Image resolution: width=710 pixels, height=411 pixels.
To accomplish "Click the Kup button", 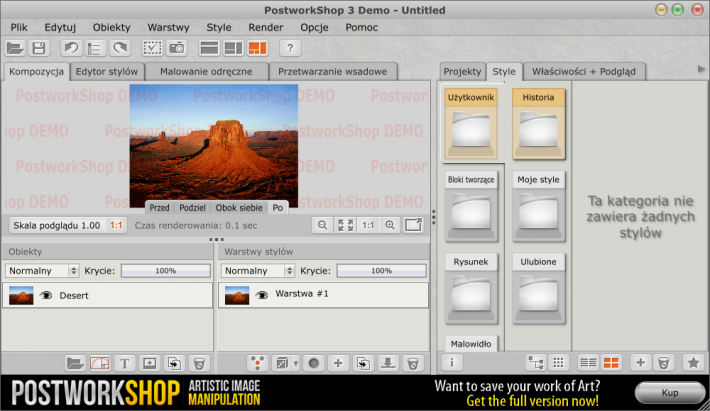I will (670, 392).
